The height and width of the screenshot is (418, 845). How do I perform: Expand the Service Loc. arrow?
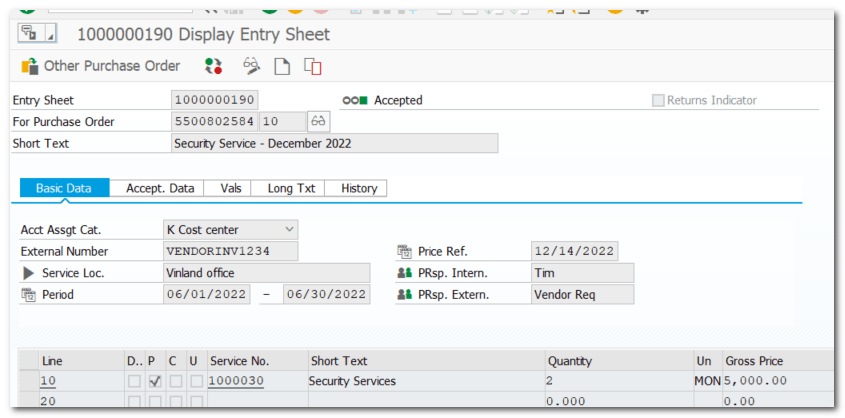click(x=28, y=273)
